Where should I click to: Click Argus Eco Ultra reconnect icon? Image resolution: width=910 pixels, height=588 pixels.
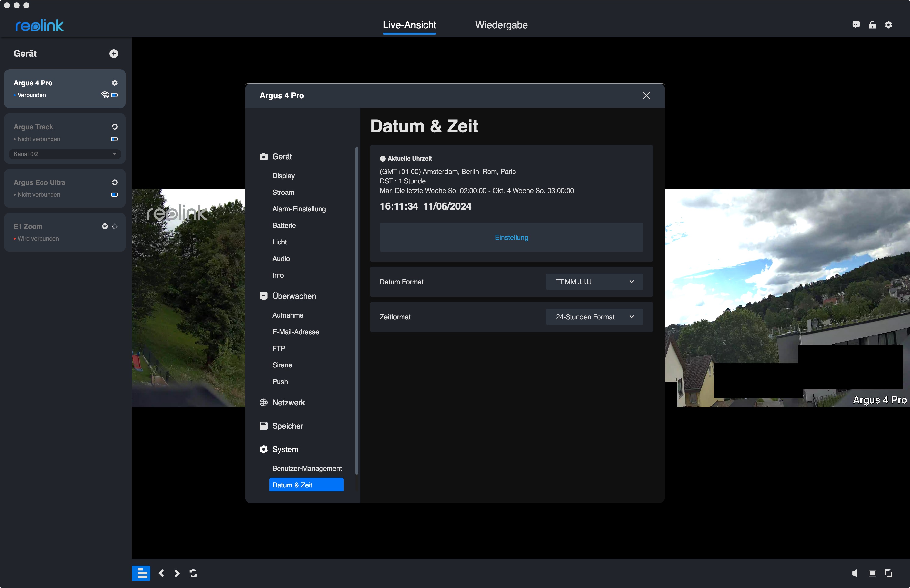click(x=114, y=182)
